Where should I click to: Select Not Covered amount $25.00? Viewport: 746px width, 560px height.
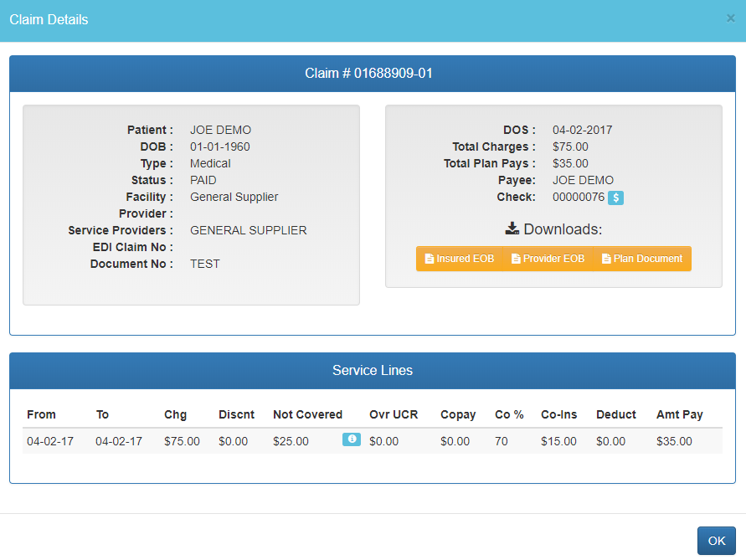[x=291, y=441]
